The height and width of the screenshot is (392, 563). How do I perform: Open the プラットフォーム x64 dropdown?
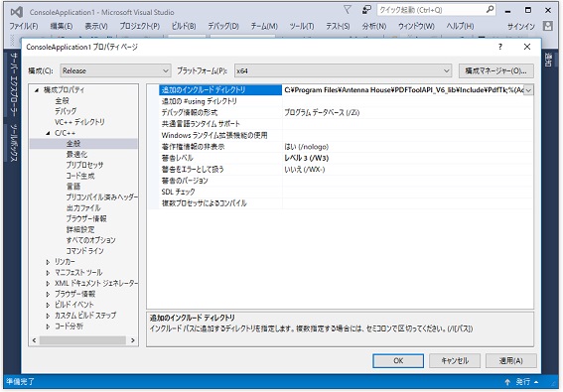pos(343,70)
